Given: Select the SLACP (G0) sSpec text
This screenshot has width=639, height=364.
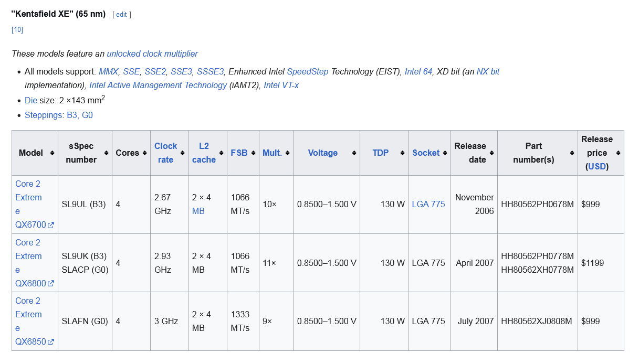Looking at the screenshot, I should [x=85, y=270].
